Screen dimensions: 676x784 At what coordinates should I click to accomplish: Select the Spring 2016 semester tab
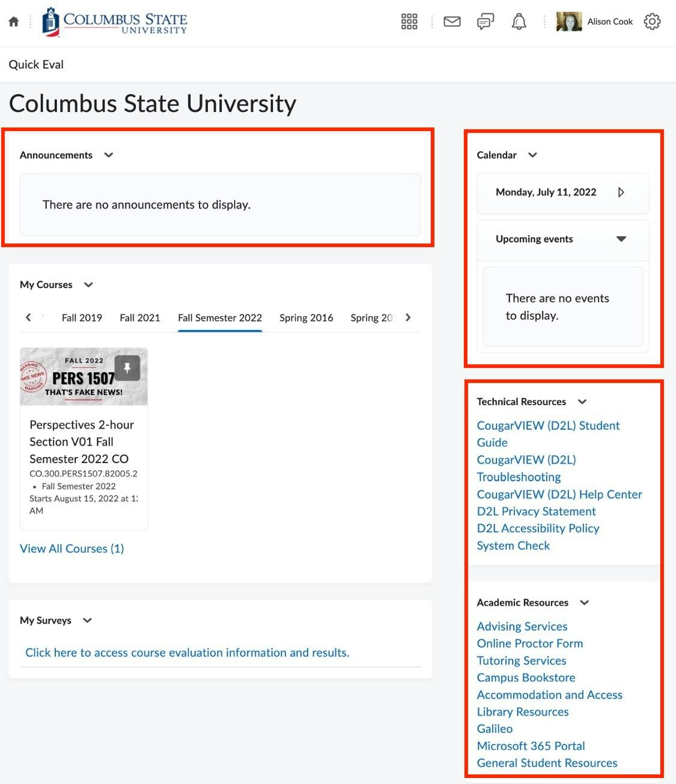pos(306,317)
